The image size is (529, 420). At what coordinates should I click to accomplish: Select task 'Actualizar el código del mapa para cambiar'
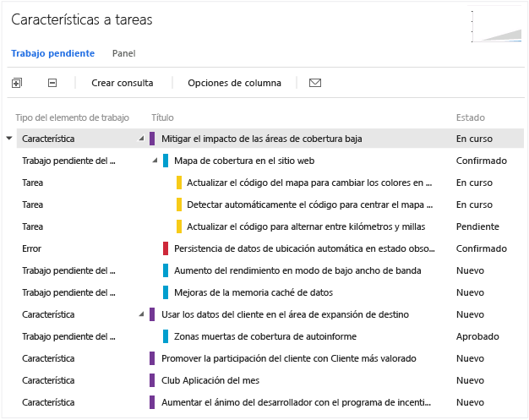[309, 183]
